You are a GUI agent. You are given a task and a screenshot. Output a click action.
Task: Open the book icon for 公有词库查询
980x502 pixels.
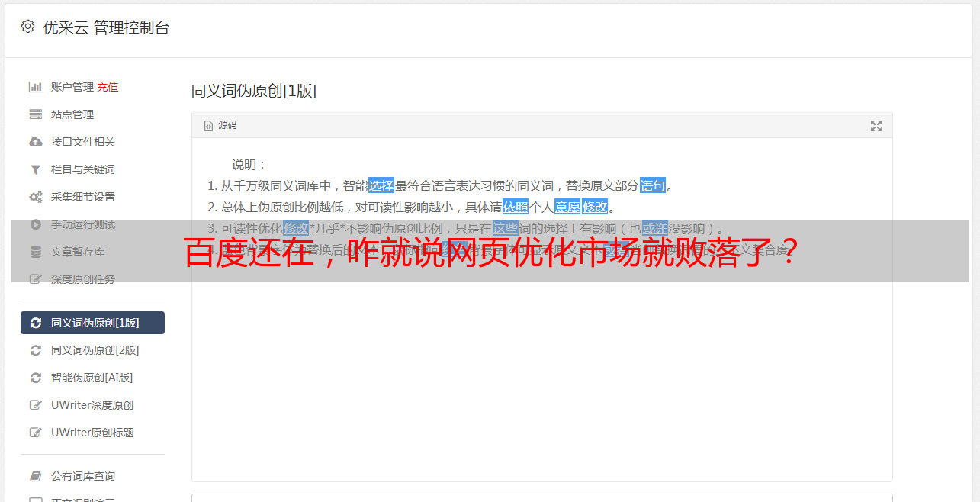coord(35,476)
